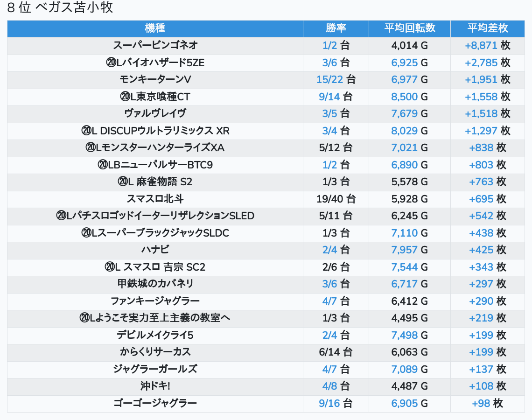Image resolution: width=532 pixels, height=420 pixels.
Task: Select the ㉚L 麻雀物語 S2 machine name
Action: [155, 182]
